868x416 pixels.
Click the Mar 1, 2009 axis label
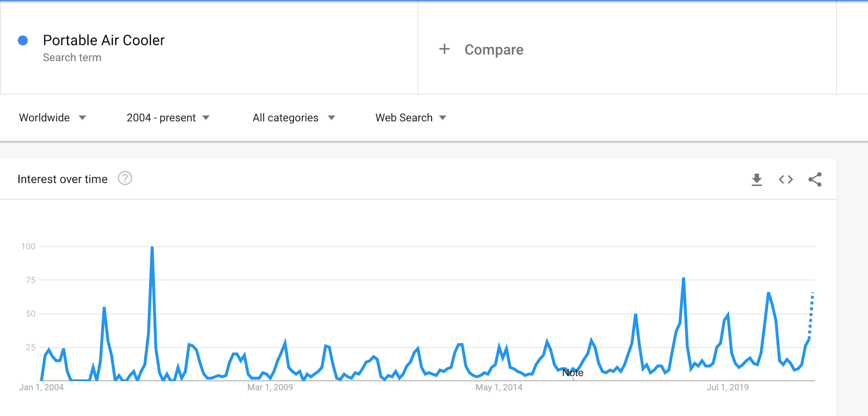click(270, 387)
